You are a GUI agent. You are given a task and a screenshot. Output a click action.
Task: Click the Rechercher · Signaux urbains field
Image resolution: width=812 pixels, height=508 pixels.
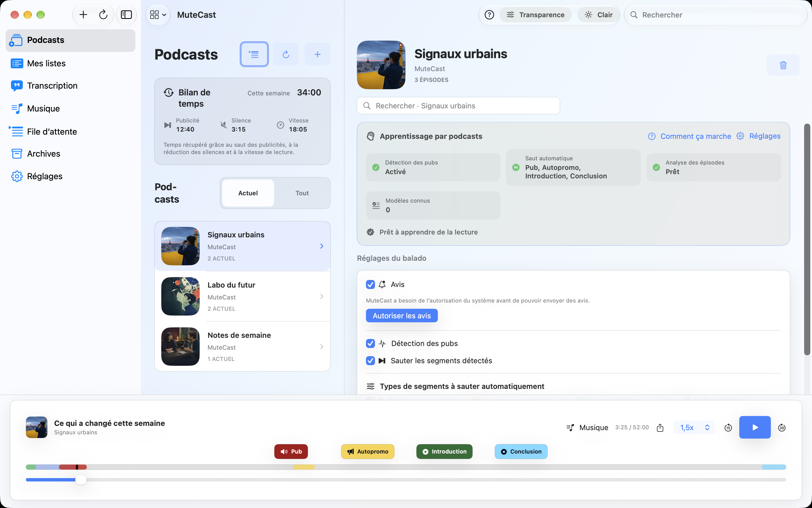pyautogui.click(x=458, y=106)
